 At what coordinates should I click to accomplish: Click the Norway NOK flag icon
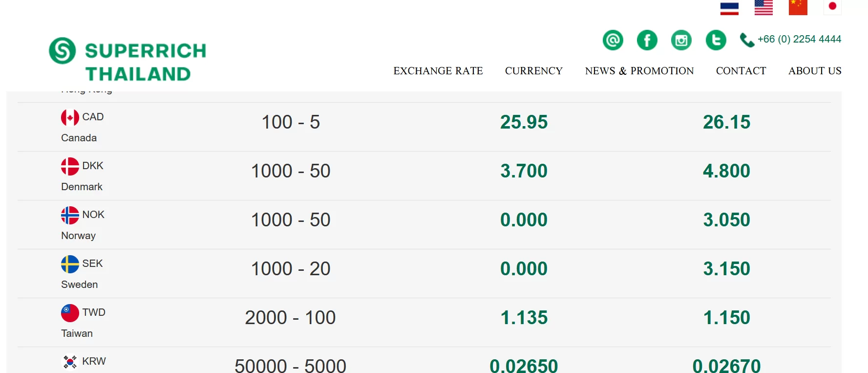tap(70, 215)
